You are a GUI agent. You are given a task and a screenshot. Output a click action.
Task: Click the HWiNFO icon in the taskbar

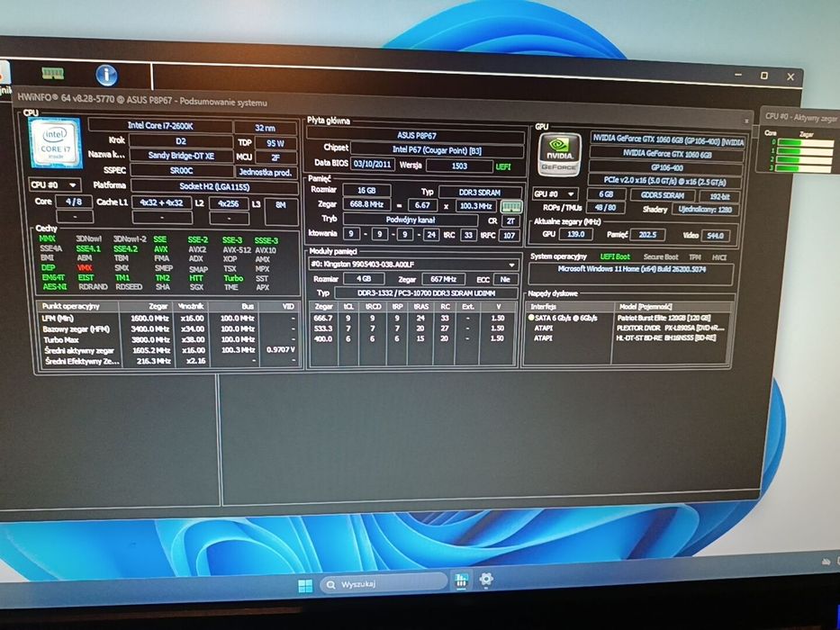point(461,580)
